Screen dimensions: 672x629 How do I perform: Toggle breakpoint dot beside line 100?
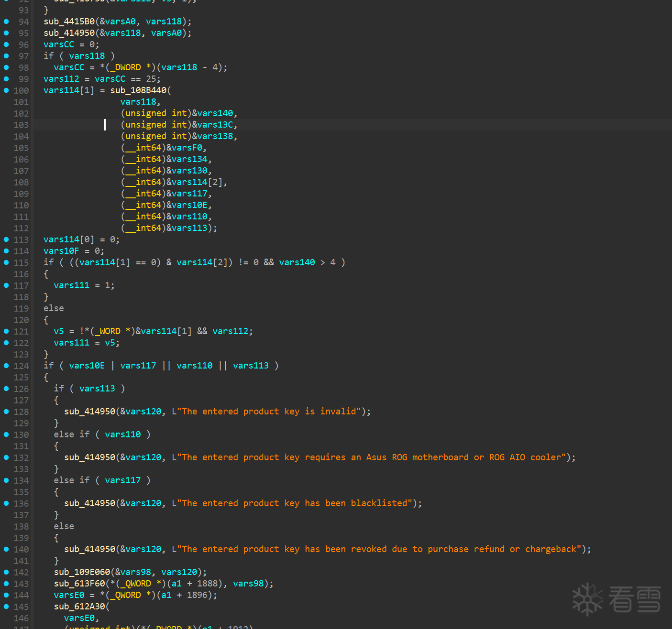coord(6,90)
